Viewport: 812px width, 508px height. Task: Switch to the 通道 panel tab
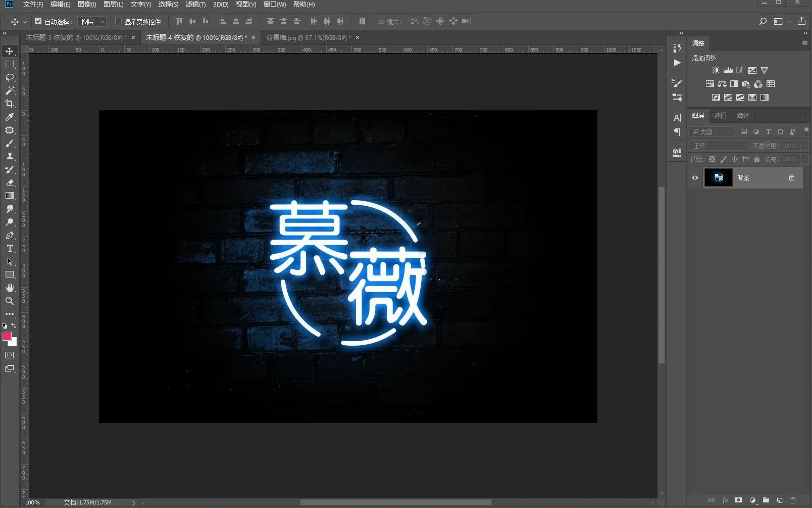[721, 116]
